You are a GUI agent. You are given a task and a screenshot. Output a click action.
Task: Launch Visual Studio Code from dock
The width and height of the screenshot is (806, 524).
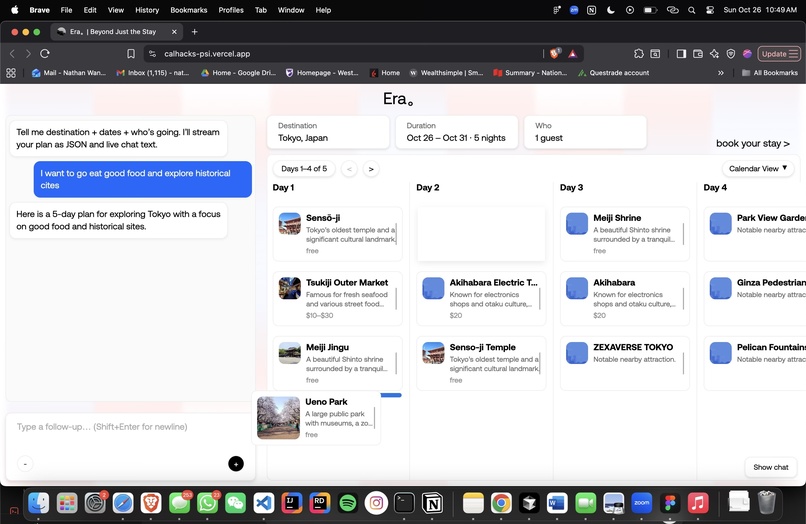click(x=264, y=503)
